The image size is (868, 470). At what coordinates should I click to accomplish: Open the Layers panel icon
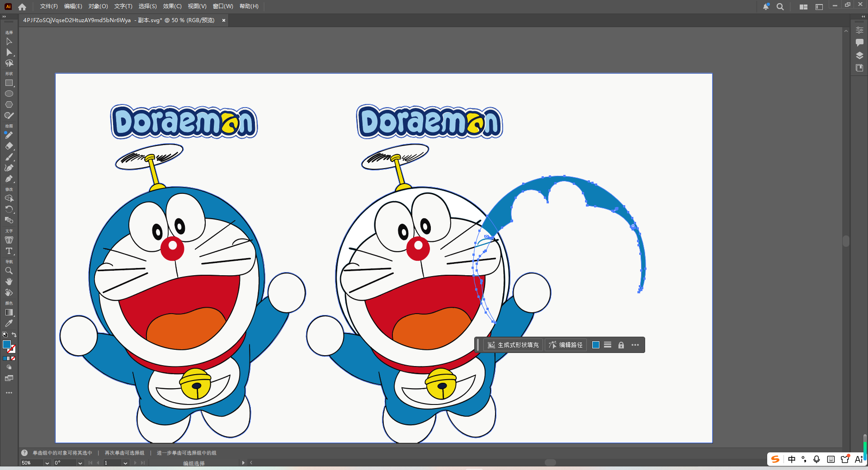click(859, 56)
